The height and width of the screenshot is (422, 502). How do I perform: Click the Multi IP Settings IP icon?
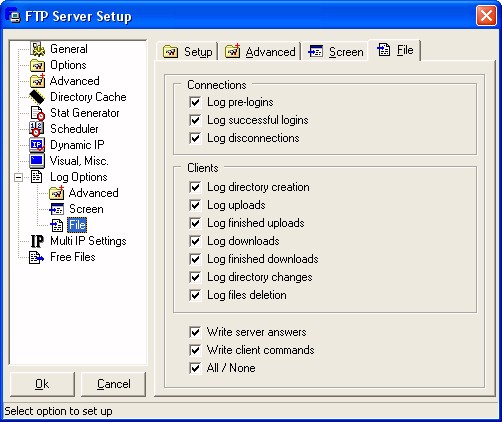click(x=37, y=241)
